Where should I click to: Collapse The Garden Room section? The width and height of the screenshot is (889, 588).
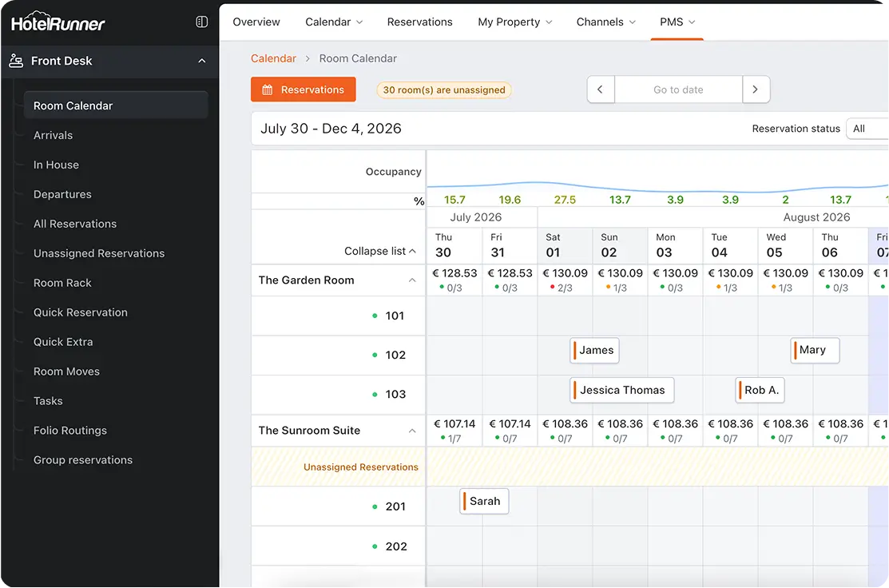click(x=411, y=280)
